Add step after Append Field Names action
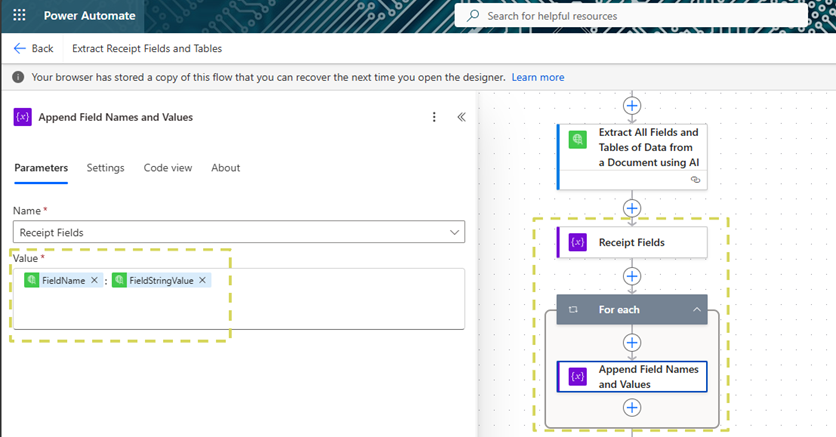 (x=631, y=407)
